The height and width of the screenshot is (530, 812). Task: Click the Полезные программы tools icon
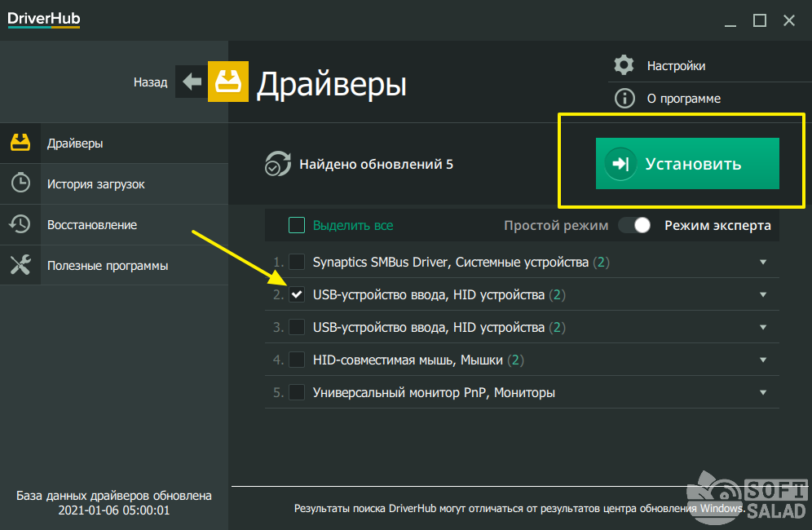pos(20,265)
